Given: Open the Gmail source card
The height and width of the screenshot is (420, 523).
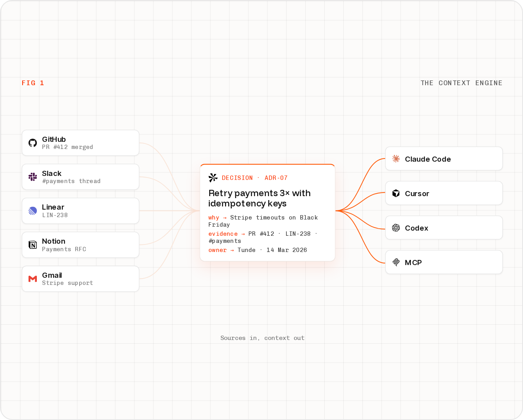Looking at the screenshot, I should pos(80,279).
